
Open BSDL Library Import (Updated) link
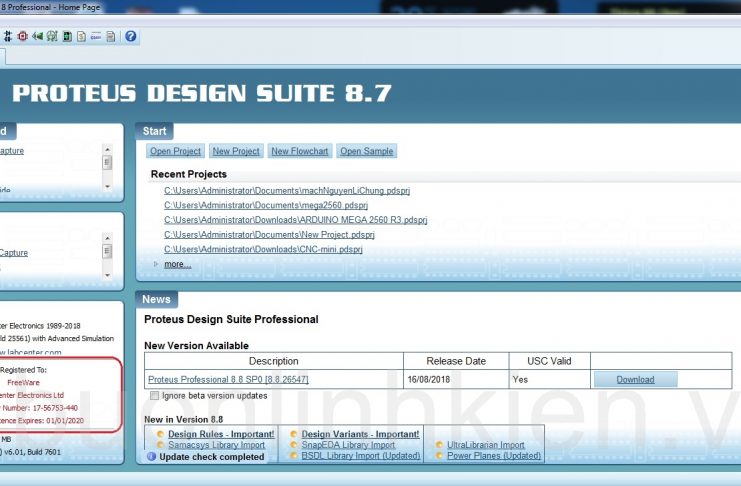coord(361,456)
